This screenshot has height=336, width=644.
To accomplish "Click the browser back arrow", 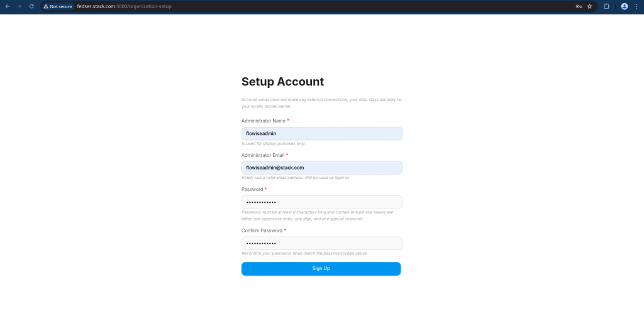I will 7,6.
